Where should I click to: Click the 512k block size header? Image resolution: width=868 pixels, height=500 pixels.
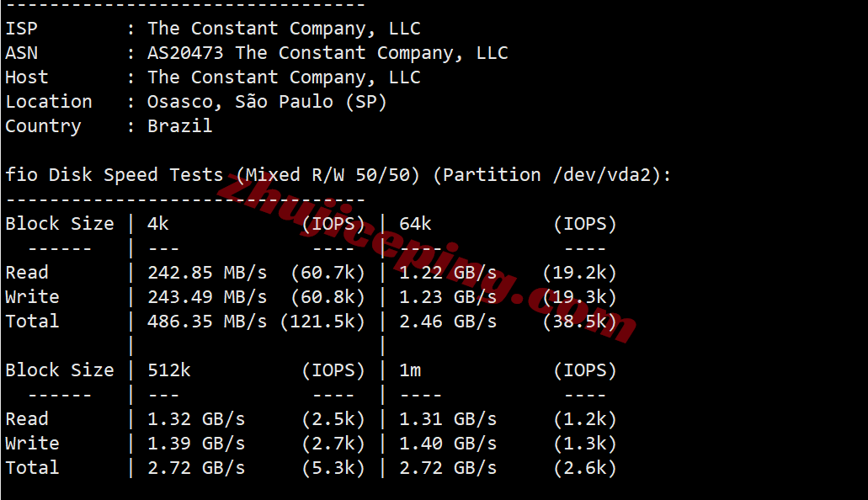coord(168,370)
